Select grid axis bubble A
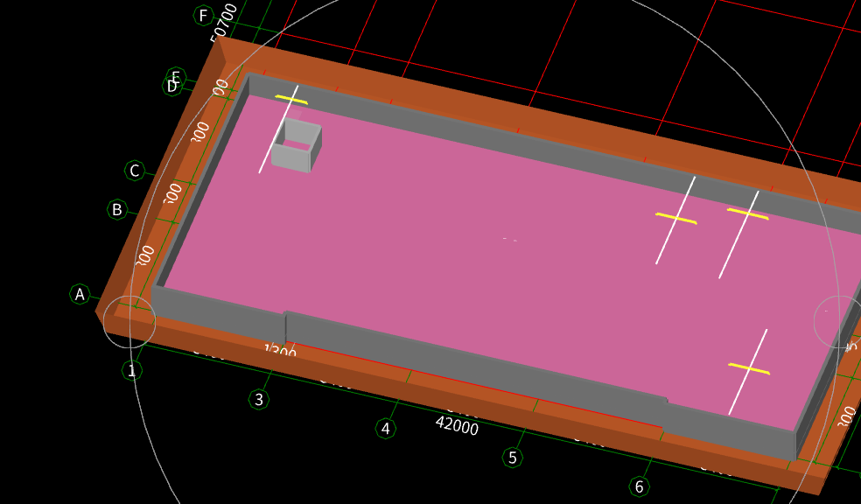The image size is (861, 504). [x=80, y=294]
